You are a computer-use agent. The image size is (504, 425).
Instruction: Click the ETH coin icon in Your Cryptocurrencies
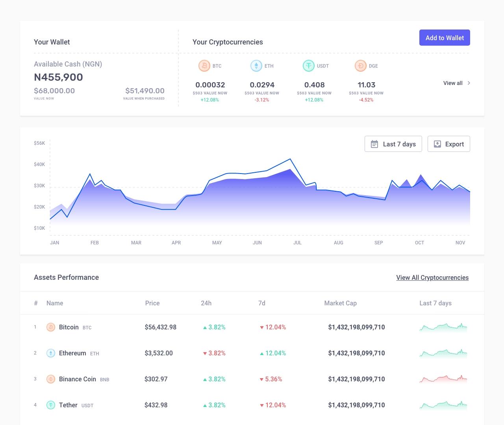point(256,66)
